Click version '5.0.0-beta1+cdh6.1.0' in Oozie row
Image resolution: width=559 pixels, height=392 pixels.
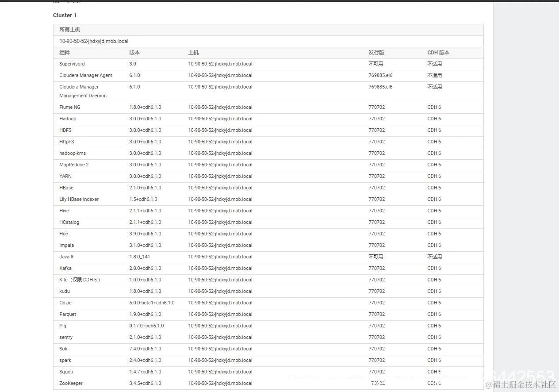pos(152,303)
